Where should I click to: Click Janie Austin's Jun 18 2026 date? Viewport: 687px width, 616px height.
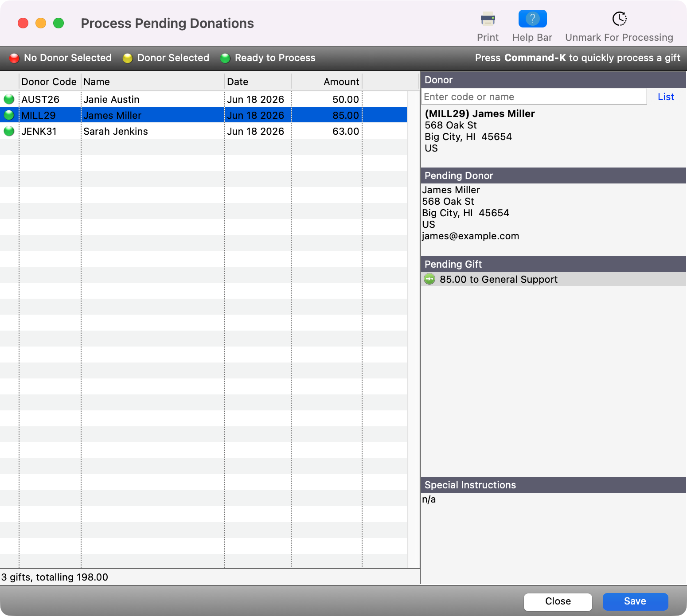pyautogui.click(x=256, y=99)
